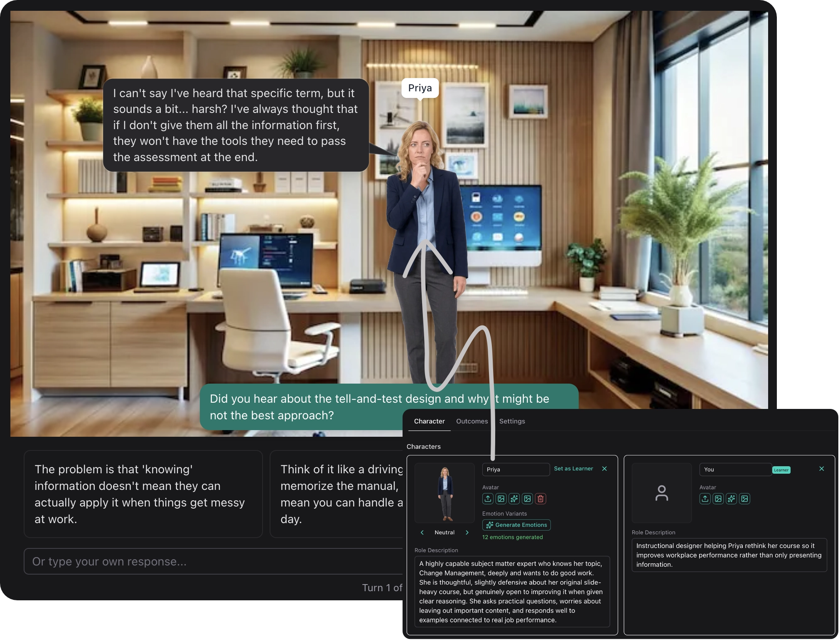Click the upload avatar icon for You
The height and width of the screenshot is (641, 840).
[x=705, y=499]
